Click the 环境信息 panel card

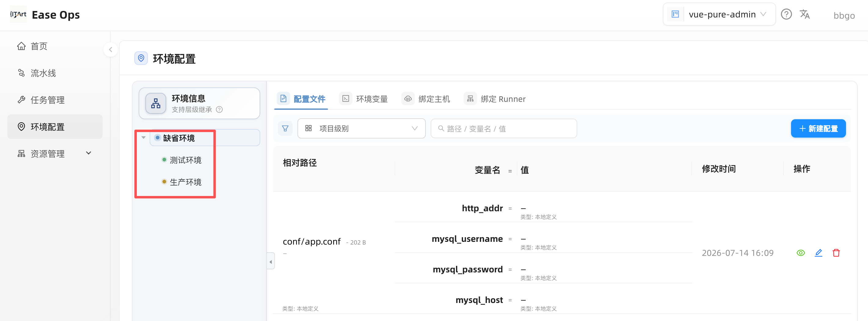coord(199,103)
